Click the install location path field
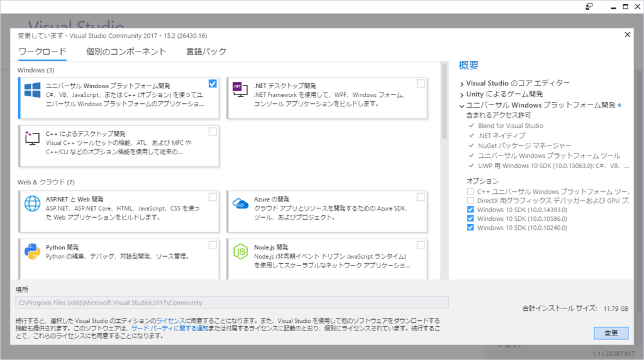644x360 pixels. point(232,303)
